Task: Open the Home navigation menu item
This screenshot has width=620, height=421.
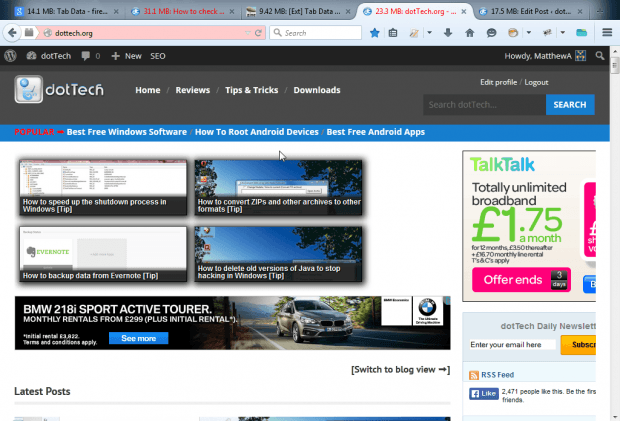Action: [148, 90]
